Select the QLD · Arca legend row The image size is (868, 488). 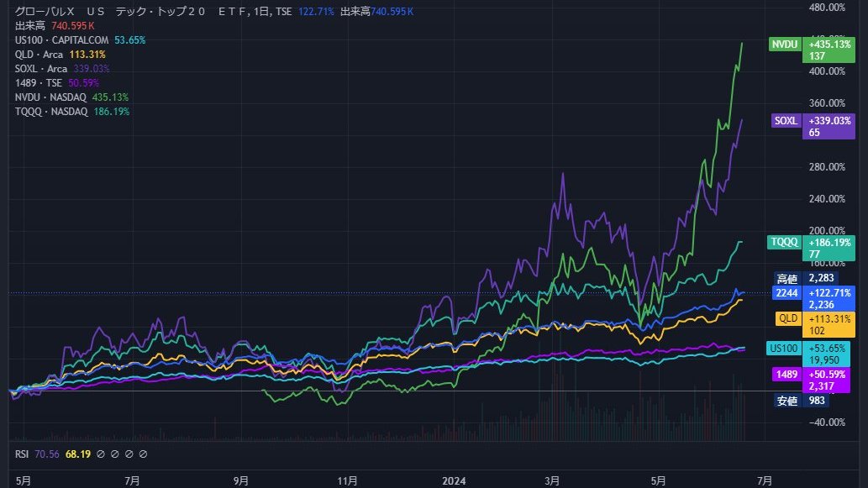(x=60, y=55)
